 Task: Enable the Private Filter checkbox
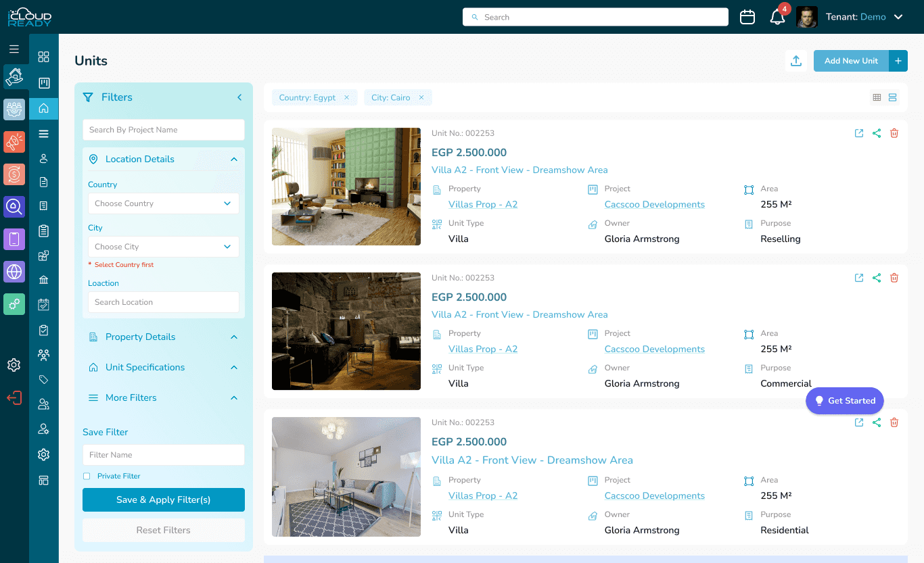click(x=87, y=476)
